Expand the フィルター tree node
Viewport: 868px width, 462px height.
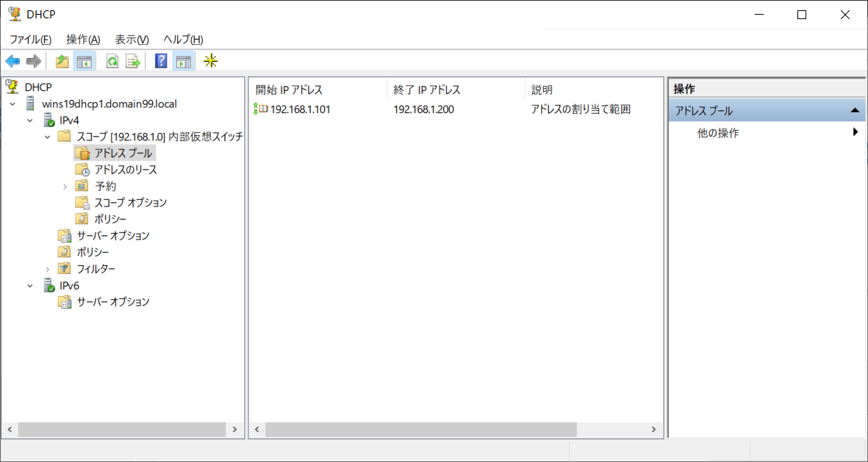[x=48, y=270]
